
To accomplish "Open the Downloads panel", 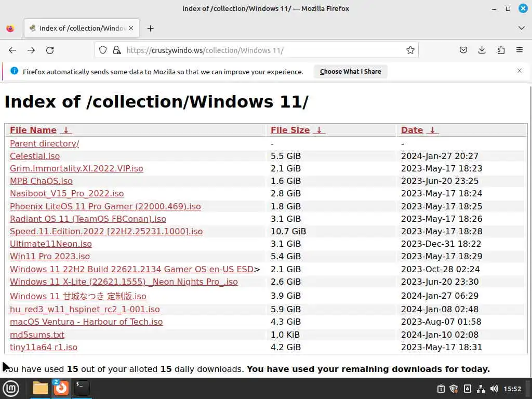I will click(x=482, y=50).
